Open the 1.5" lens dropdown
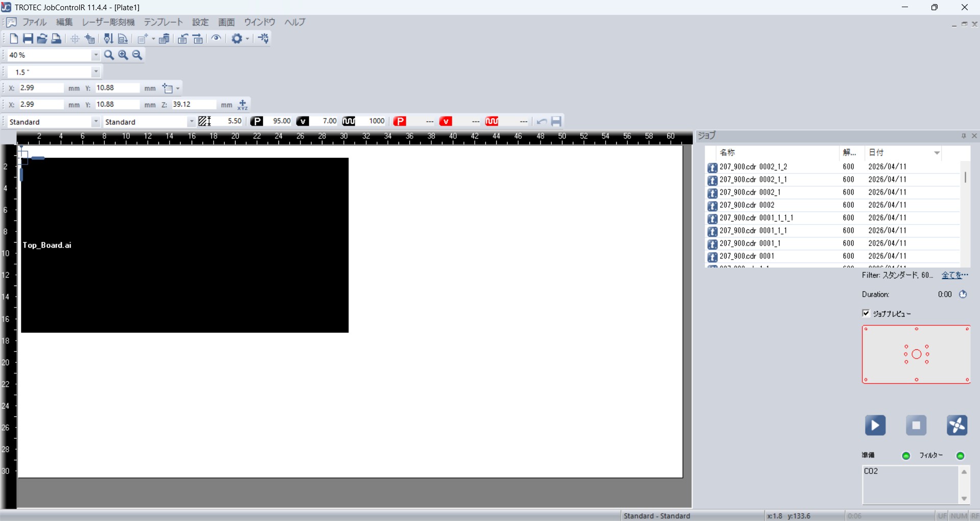The width and height of the screenshot is (980, 521). (x=96, y=72)
